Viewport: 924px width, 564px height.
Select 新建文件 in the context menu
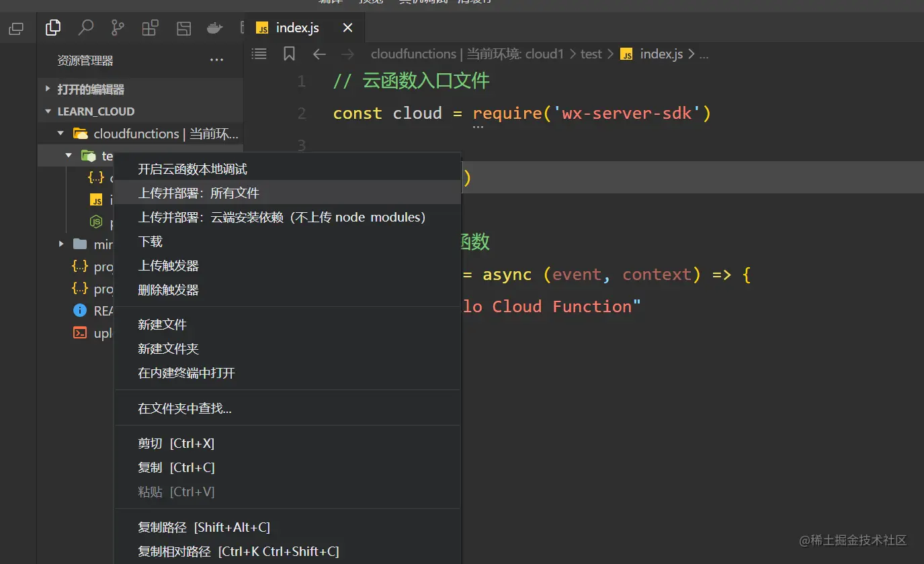[x=288, y=325]
